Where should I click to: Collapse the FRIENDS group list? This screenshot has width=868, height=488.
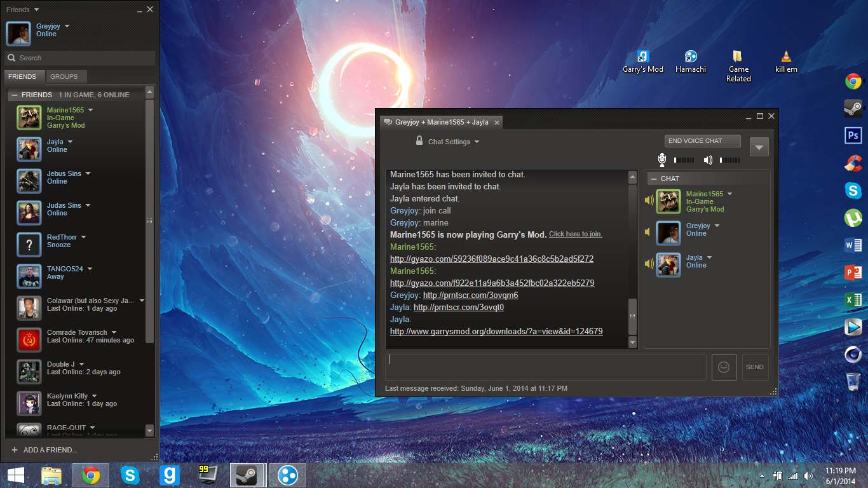click(15, 95)
